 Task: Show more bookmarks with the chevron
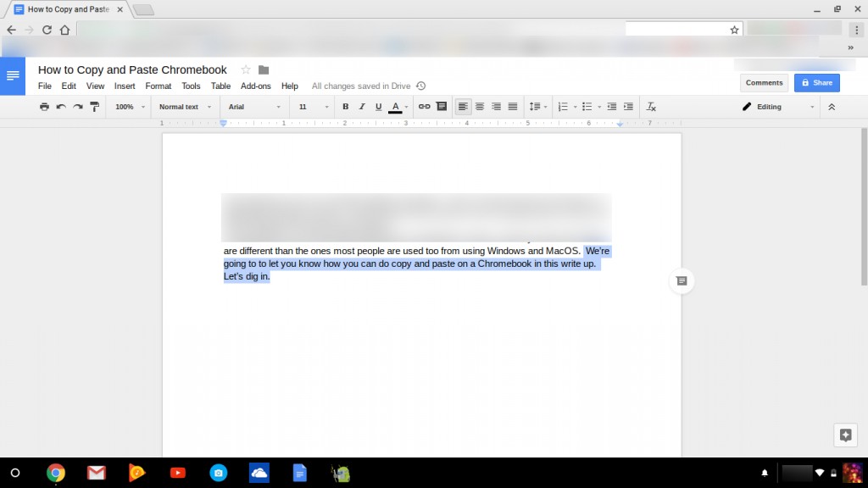tap(850, 47)
